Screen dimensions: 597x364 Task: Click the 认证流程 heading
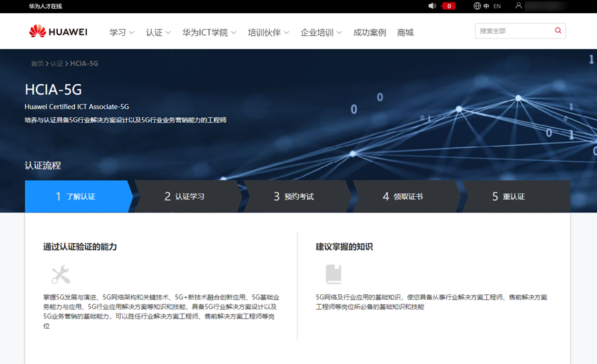pyautogui.click(x=43, y=165)
